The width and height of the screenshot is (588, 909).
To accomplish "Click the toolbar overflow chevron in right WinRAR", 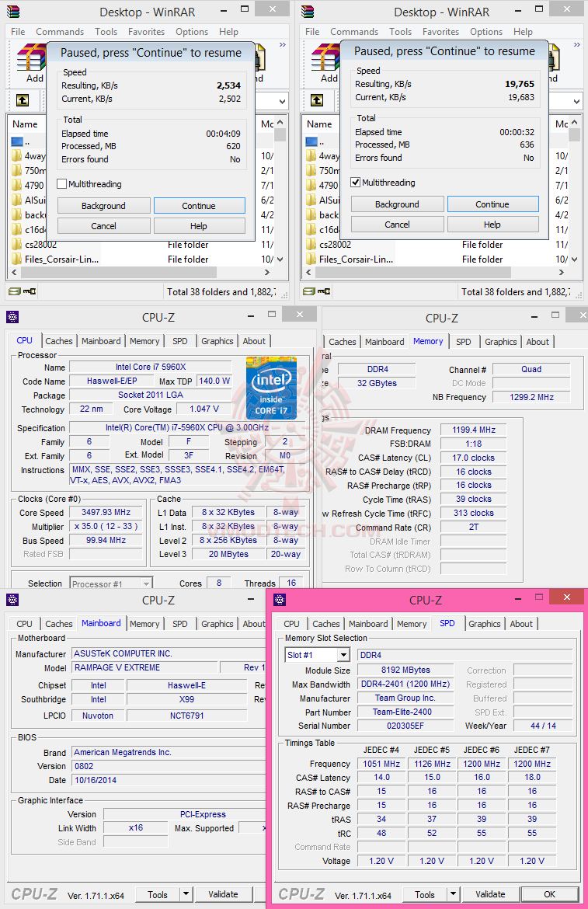I will (576, 44).
